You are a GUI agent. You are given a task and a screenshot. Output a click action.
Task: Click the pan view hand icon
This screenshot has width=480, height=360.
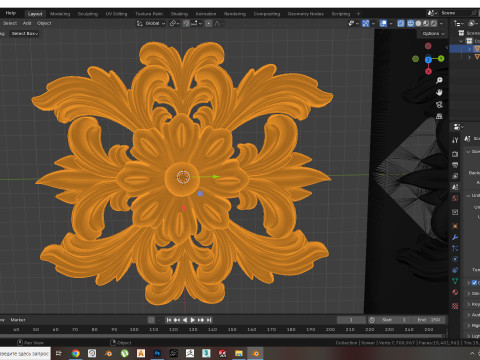[x=439, y=92]
